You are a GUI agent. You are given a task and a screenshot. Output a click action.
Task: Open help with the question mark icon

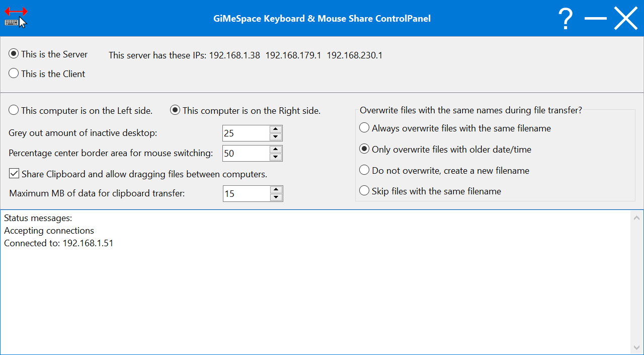[566, 19]
